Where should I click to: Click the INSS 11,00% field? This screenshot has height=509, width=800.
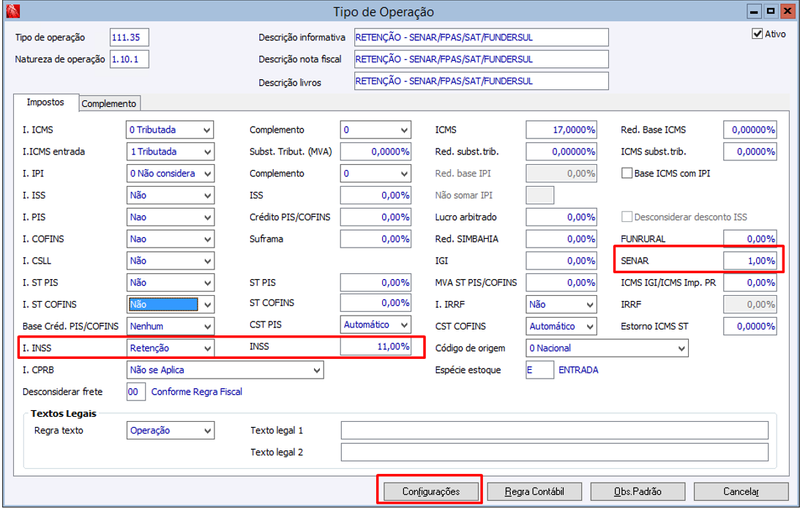(376, 347)
